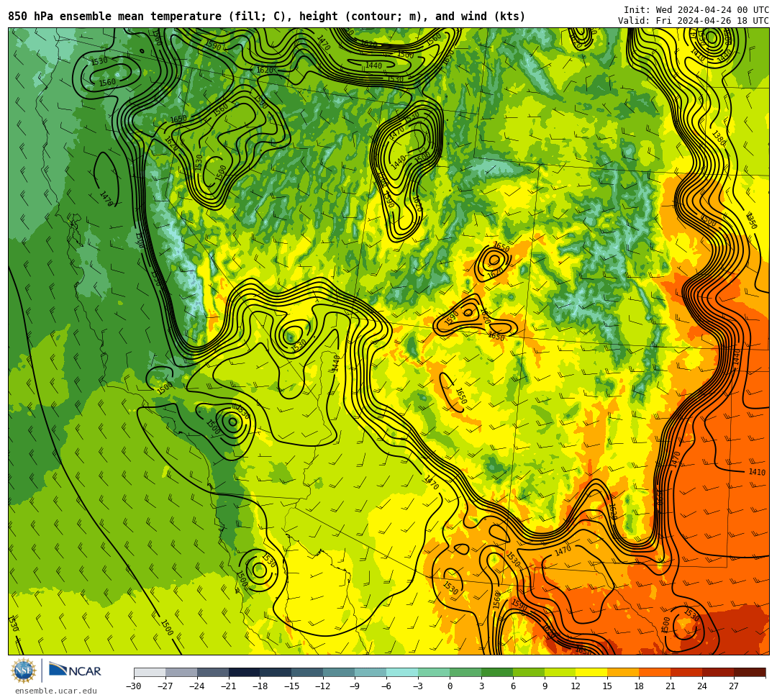Click the 1380 height contour label

[719, 137]
